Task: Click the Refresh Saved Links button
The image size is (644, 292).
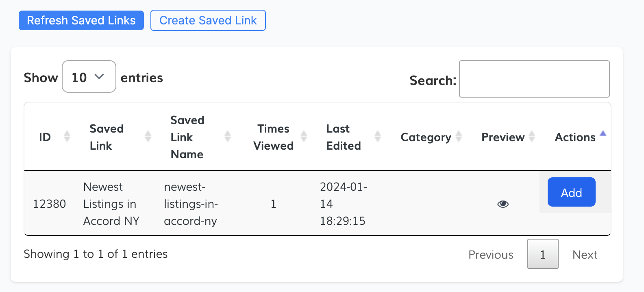Action: pos(81,20)
